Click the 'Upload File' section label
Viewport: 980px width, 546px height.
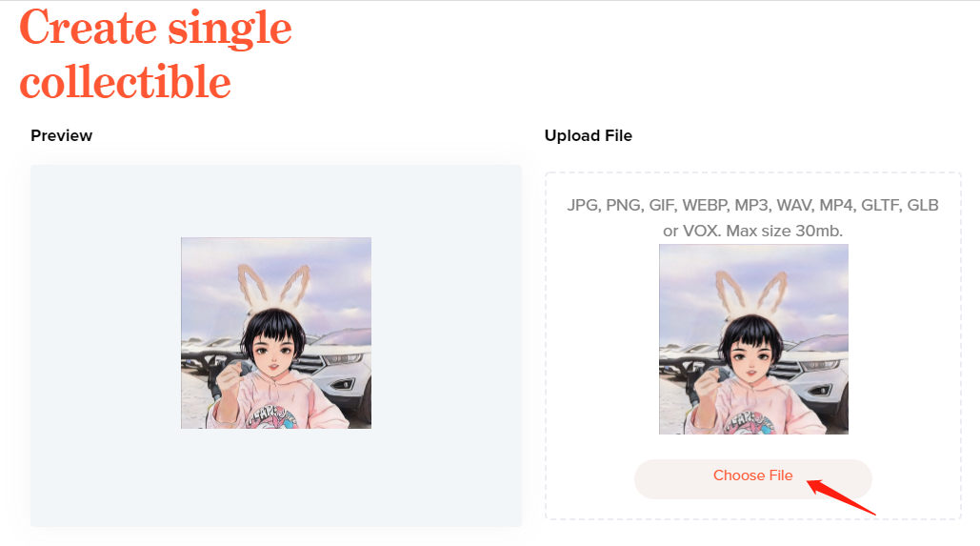click(589, 135)
